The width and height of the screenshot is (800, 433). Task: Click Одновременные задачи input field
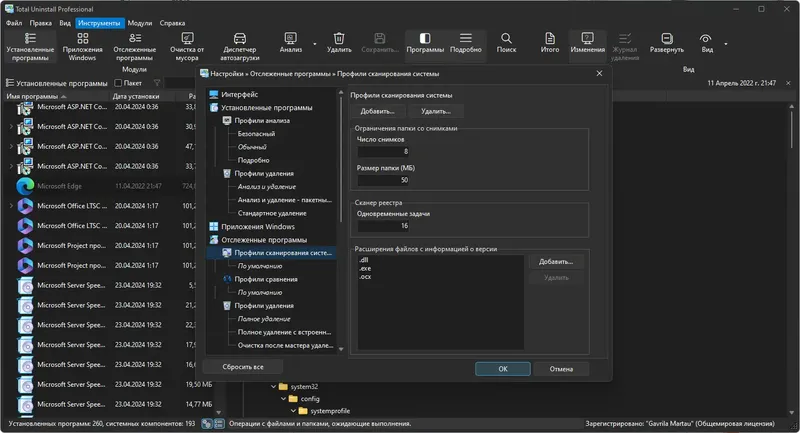click(383, 226)
